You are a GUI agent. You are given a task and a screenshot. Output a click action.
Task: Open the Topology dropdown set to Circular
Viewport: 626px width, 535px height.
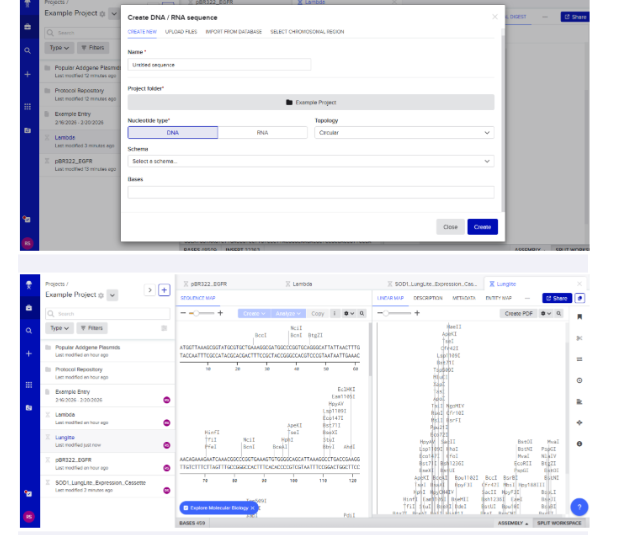click(403, 132)
